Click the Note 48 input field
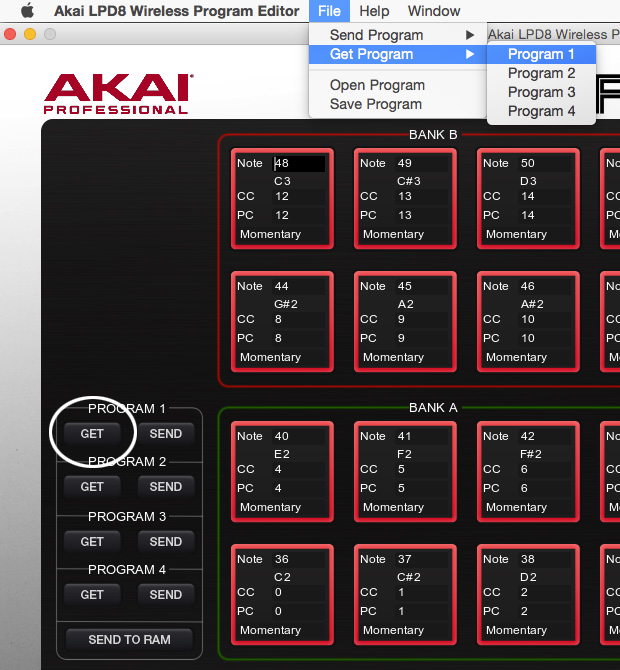Image resolution: width=620 pixels, height=670 pixels. point(299,163)
